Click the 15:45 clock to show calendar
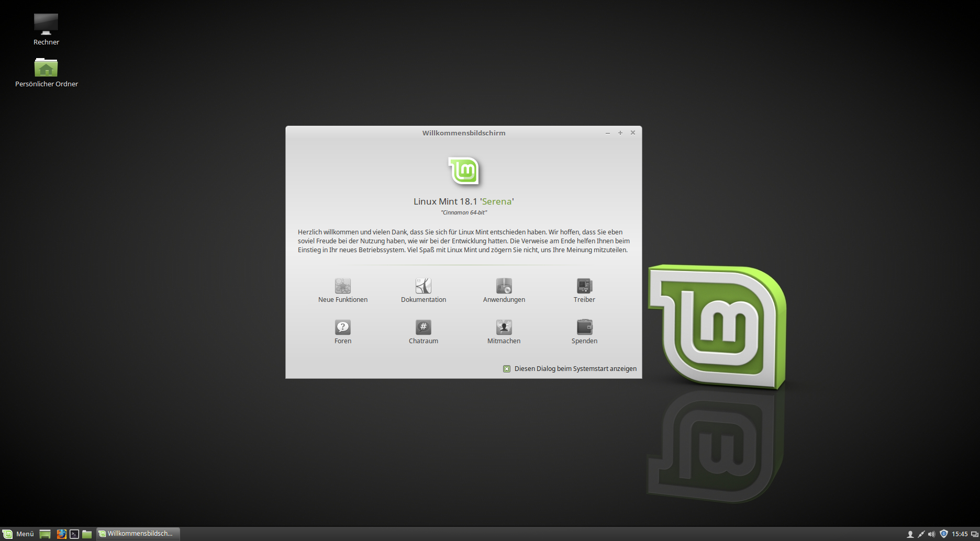This screenshot has width=980, height=541. coord(960,534)
